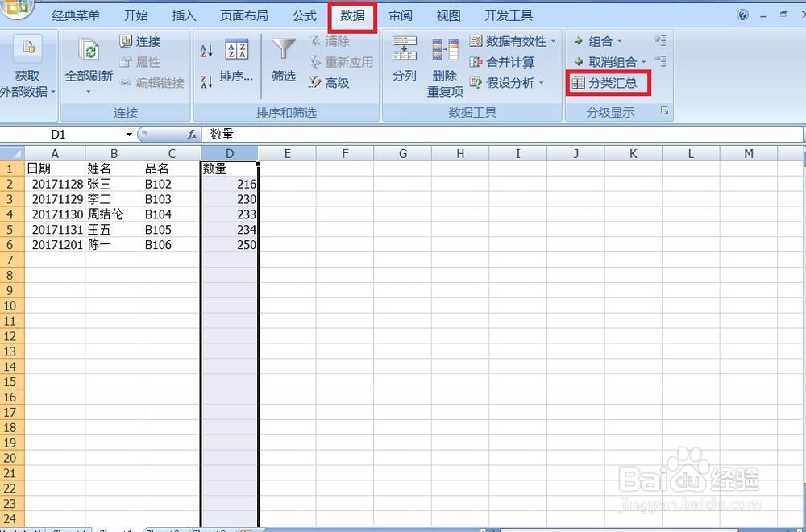The width and height of the screenshot is (806, 532).
Task: Open the 数据有效性 button
Action: tap(508, 41)
